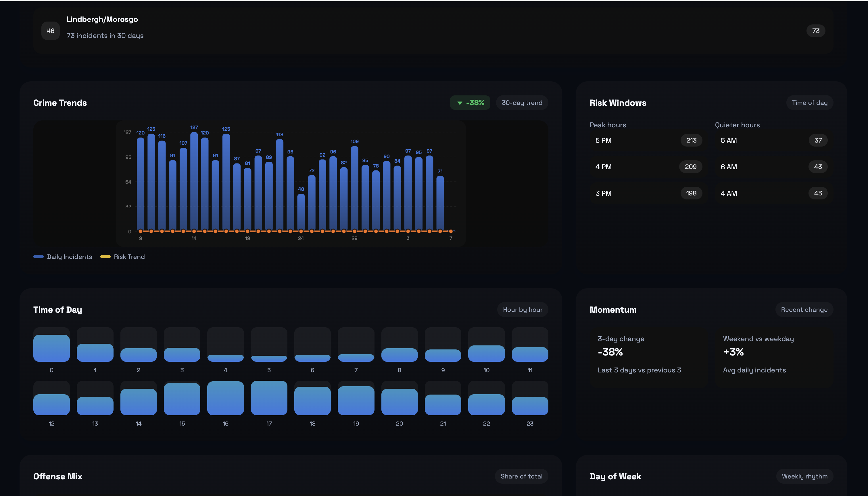Click the tallest 127 bar in Crime Trends
The height and width of the screenshot is (496, 868).
[x=194, y=180]
